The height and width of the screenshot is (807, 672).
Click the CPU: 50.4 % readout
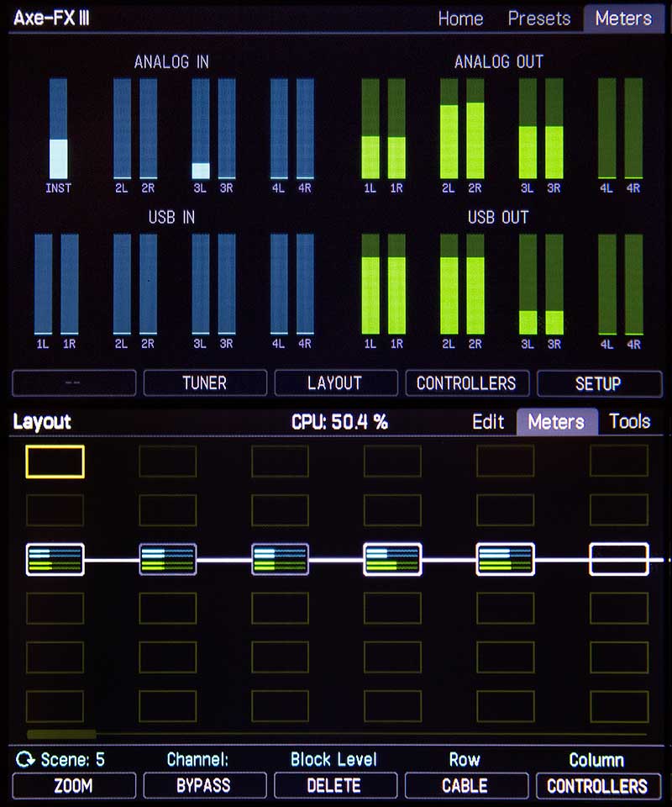click(339, 422)
